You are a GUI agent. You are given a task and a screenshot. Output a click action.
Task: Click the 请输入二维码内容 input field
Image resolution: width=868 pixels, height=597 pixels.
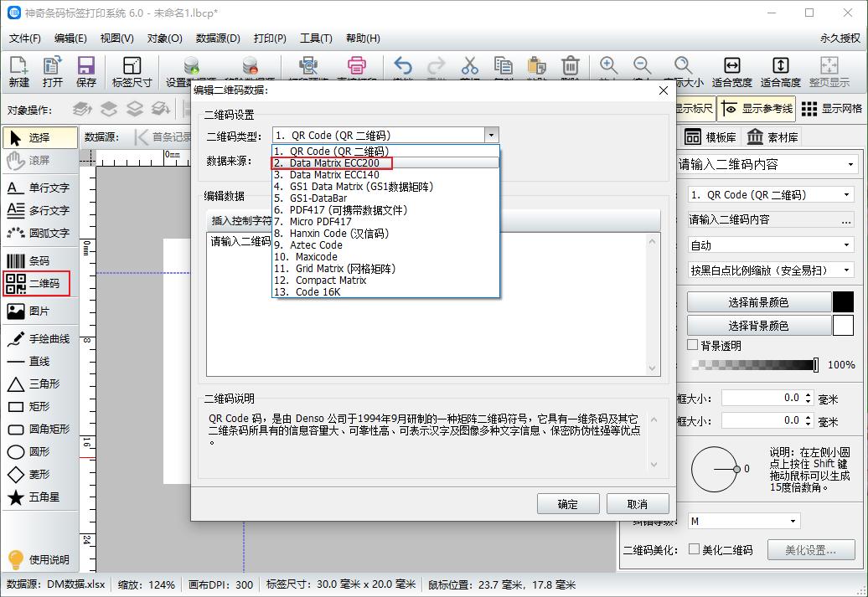(x=762, y=219)
